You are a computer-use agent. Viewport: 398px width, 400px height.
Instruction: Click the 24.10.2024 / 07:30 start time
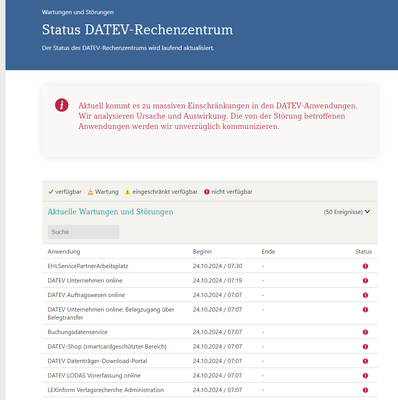[x=217, y=266]
